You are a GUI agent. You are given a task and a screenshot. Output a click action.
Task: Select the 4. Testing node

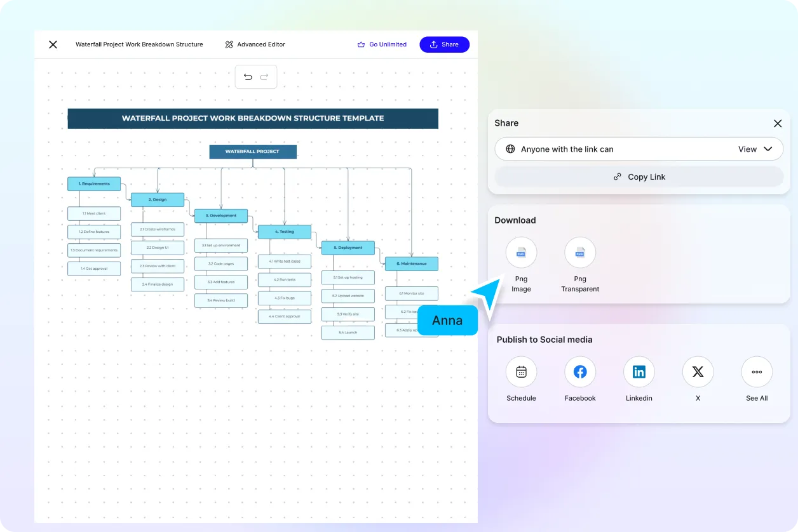[x=284, y=232]
